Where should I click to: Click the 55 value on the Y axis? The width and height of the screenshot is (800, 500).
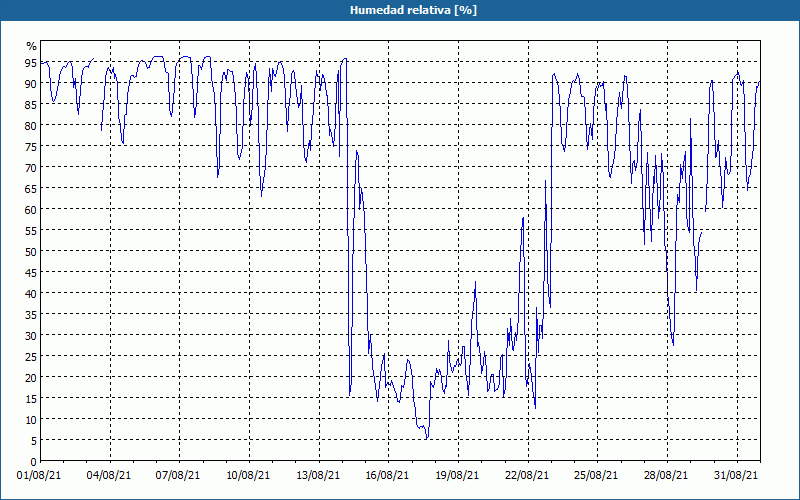31,231
